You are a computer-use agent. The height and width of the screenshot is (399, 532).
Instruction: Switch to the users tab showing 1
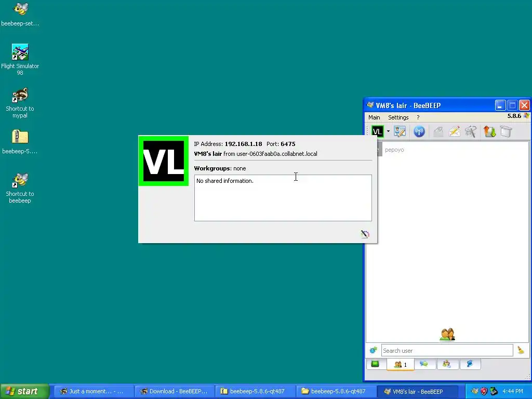[x=401, y=364]
